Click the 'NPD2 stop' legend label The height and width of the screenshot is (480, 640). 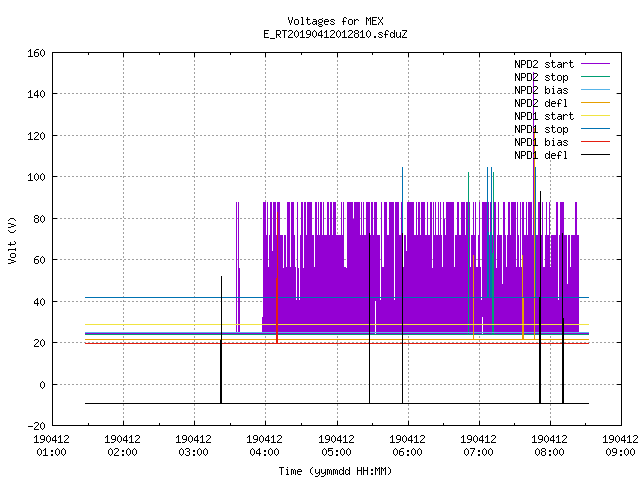pos(541,77)
